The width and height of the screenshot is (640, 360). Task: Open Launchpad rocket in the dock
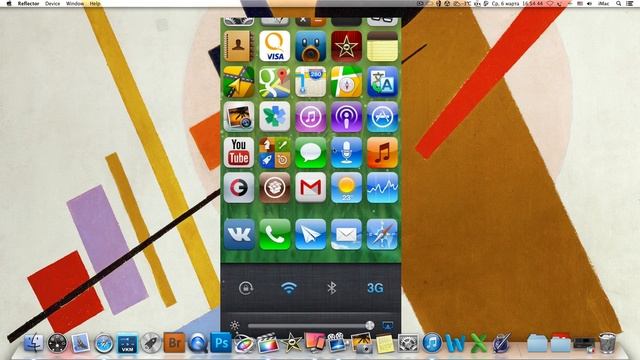(151, 343)
